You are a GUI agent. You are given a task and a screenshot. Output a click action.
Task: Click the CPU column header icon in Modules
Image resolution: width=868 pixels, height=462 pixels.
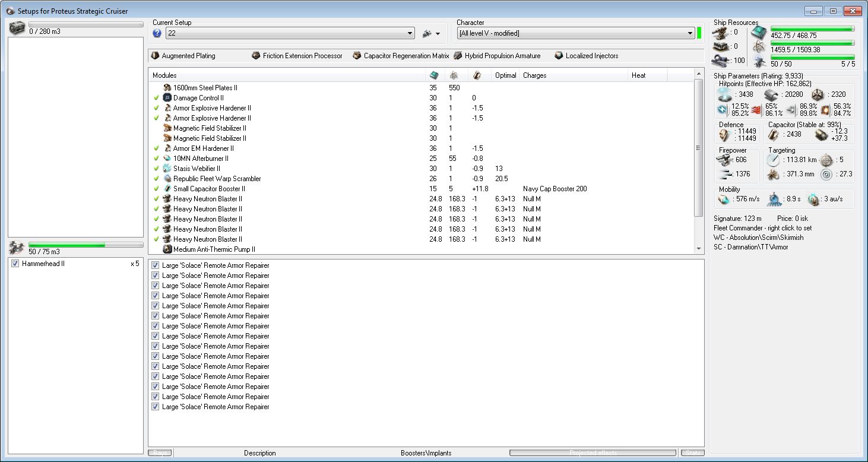coord(434,75)
